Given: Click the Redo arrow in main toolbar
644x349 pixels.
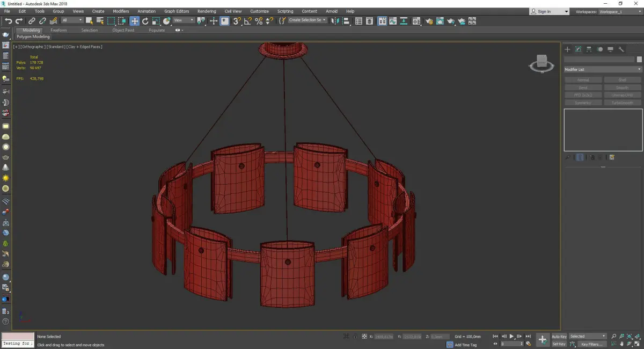Looking at the screenshot, I should pyautogui.click(x=19, y=21).
